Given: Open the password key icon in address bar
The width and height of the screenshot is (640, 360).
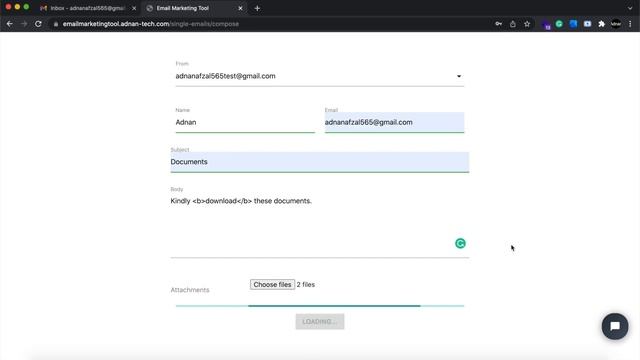Looking at the screenshot, I should point(498,24).
